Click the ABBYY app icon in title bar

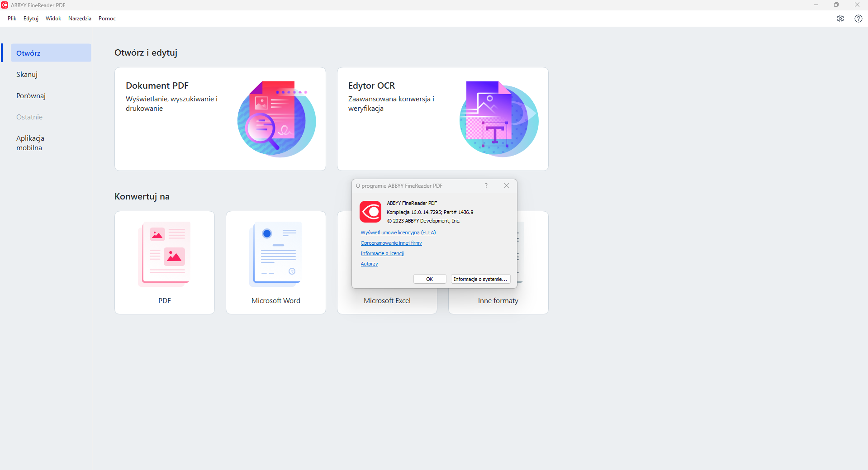click(x=5, y=5)
